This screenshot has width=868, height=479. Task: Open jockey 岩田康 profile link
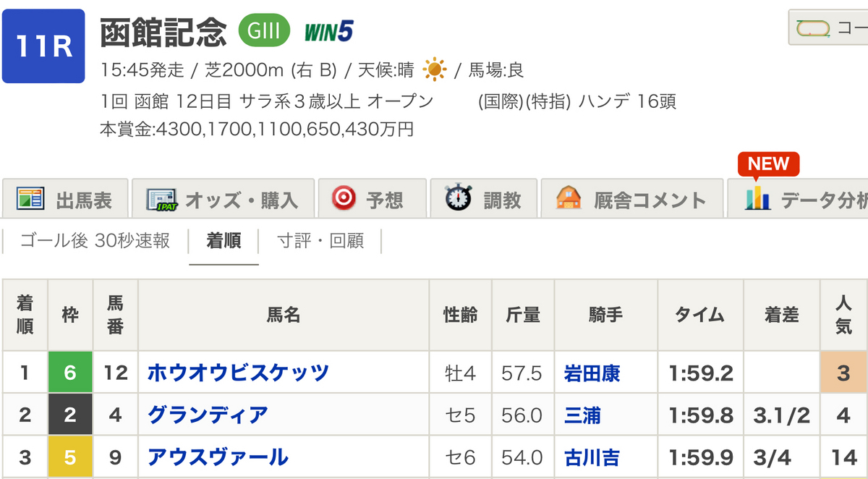pyautogui.click(x=592, y=373)
